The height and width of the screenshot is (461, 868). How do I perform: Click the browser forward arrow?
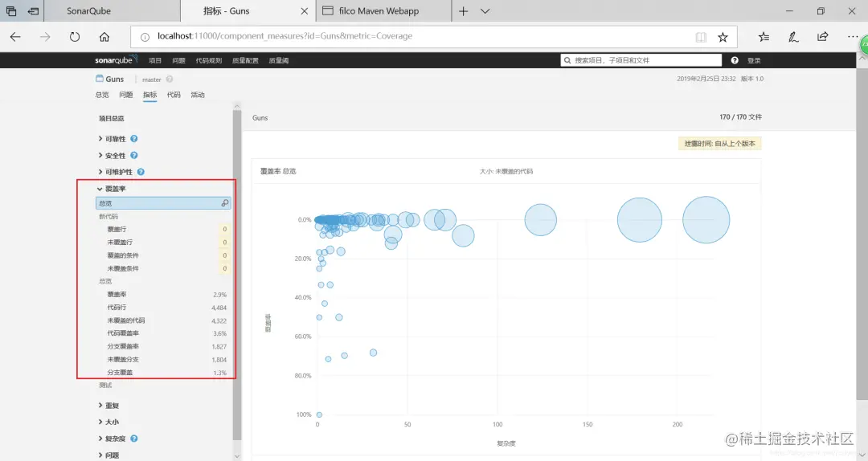[45, 37]
